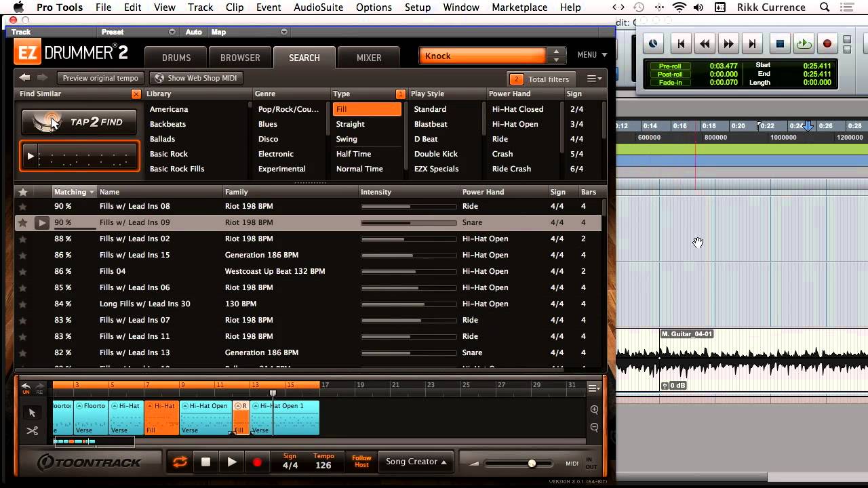
Task: Play the Find Similar groove preview
Action: click(x=31, y=157)
